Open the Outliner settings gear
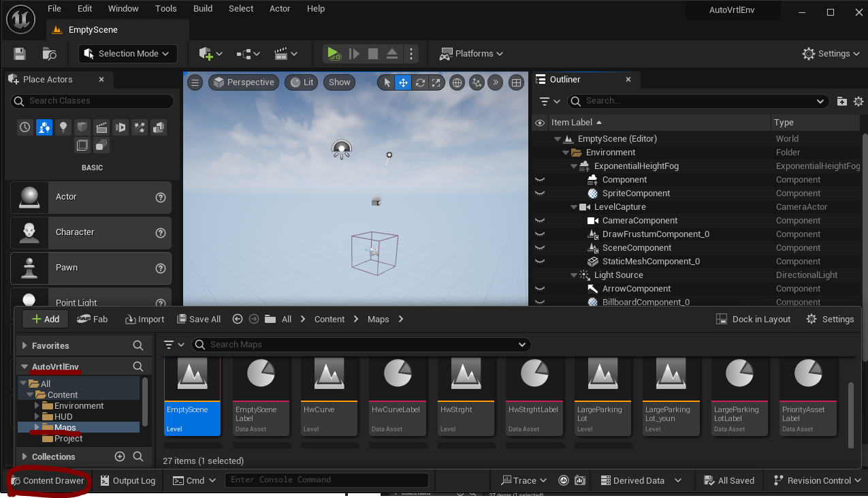This screenshot has height=498, width=868. pos(858,101)
